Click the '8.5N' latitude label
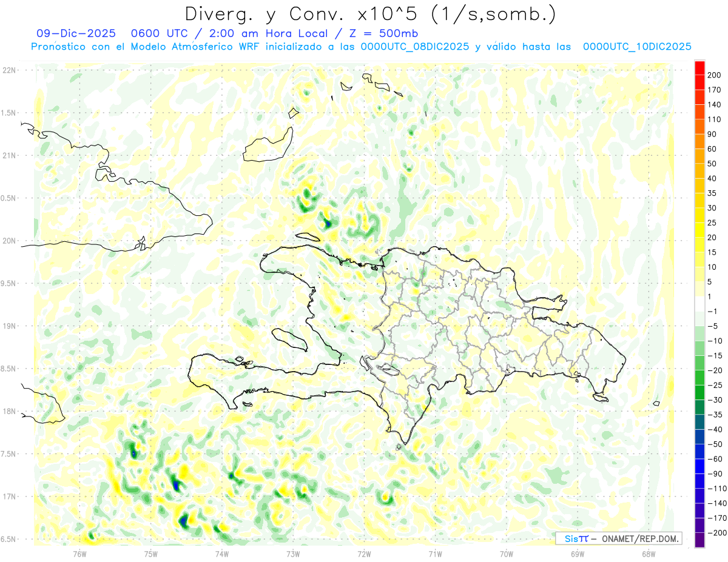 pos(9,369)
